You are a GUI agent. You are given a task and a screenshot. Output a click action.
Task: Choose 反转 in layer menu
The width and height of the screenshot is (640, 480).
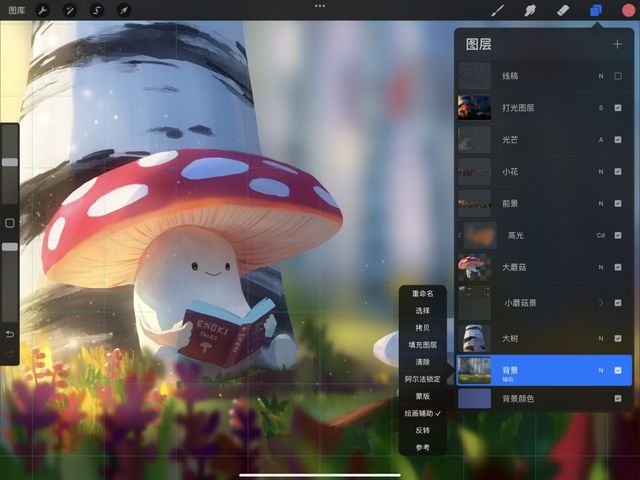click(422, 430)
